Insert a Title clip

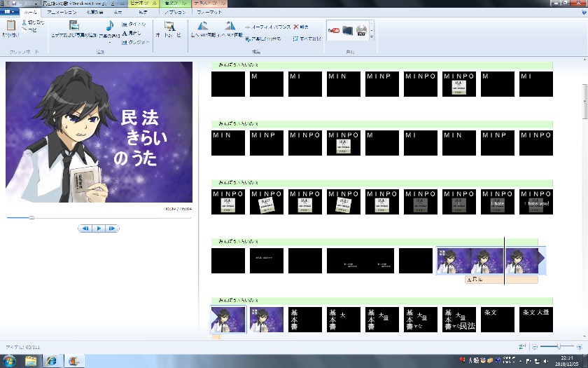[x=134, y=24]
